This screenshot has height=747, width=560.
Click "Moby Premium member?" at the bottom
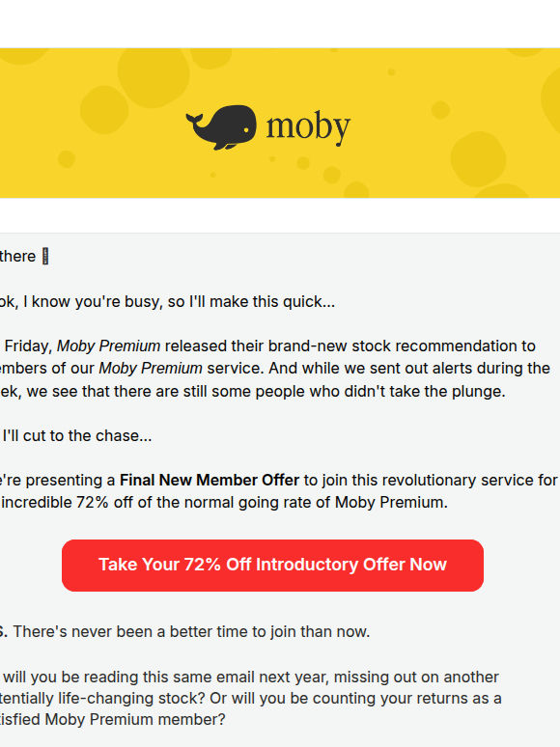[135, 719]
